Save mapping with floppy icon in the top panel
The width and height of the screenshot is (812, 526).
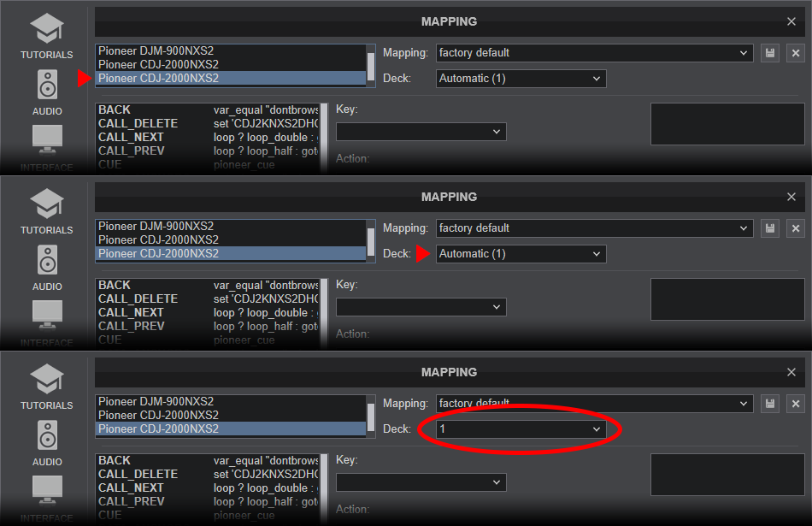point(770,53)
